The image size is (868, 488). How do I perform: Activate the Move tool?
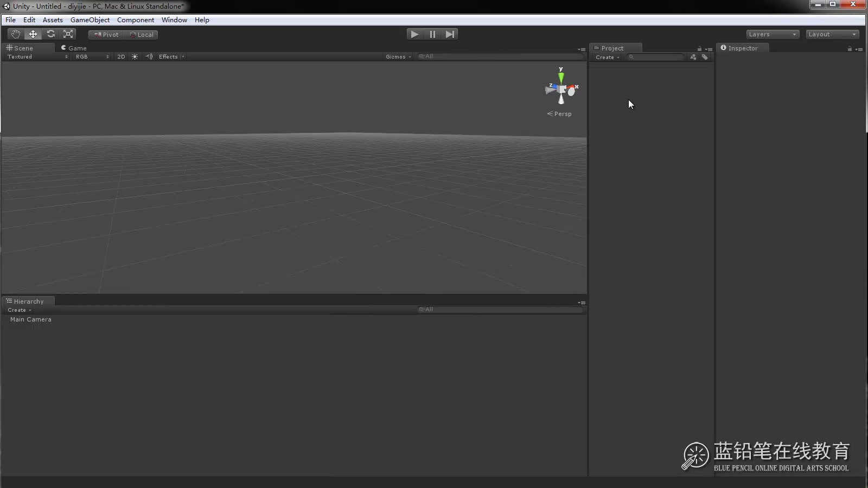tap(33, 34)
